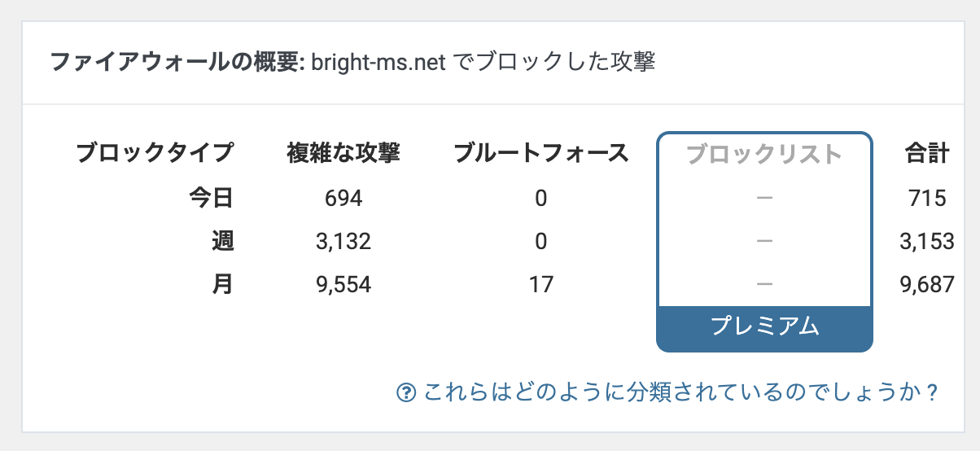Select the 週 row label
The image size is (980, 451).
pyautogui.click(x=222, y=241)
